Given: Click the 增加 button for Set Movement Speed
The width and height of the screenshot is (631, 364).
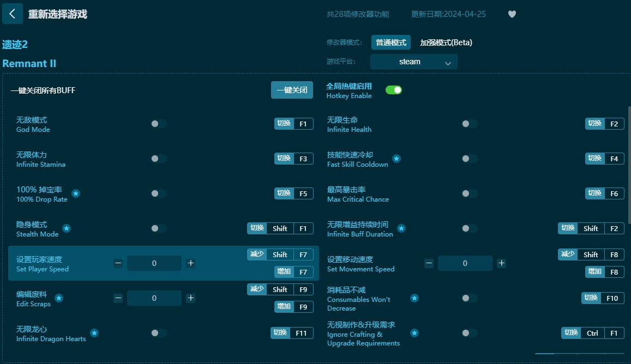Looking at the screenshot, I should pos(595,272).
